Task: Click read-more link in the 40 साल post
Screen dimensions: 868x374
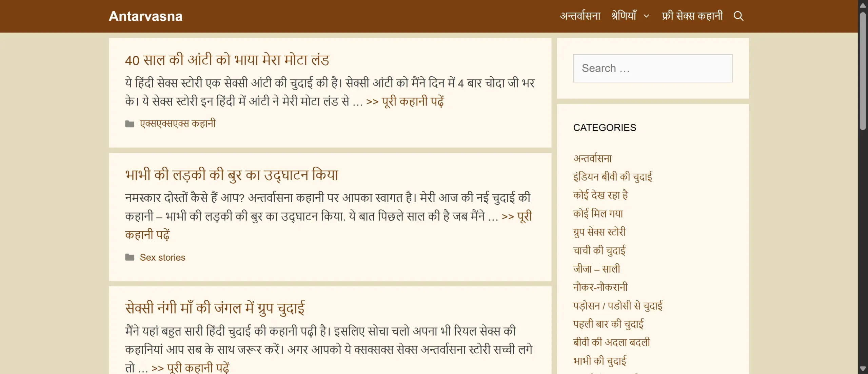Action: tap(405, 101)
